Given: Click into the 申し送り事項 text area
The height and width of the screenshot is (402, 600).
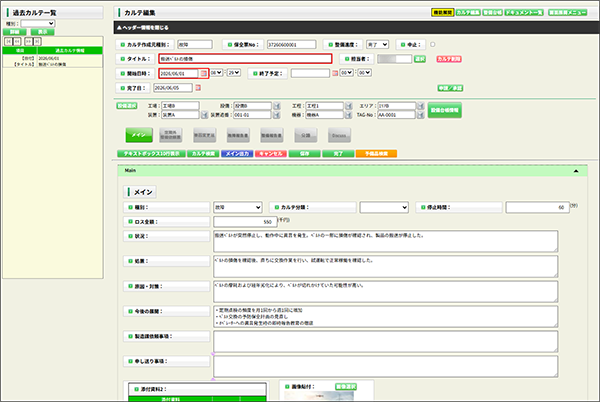Looking at the screenshot, I should [x=385, y=366].
